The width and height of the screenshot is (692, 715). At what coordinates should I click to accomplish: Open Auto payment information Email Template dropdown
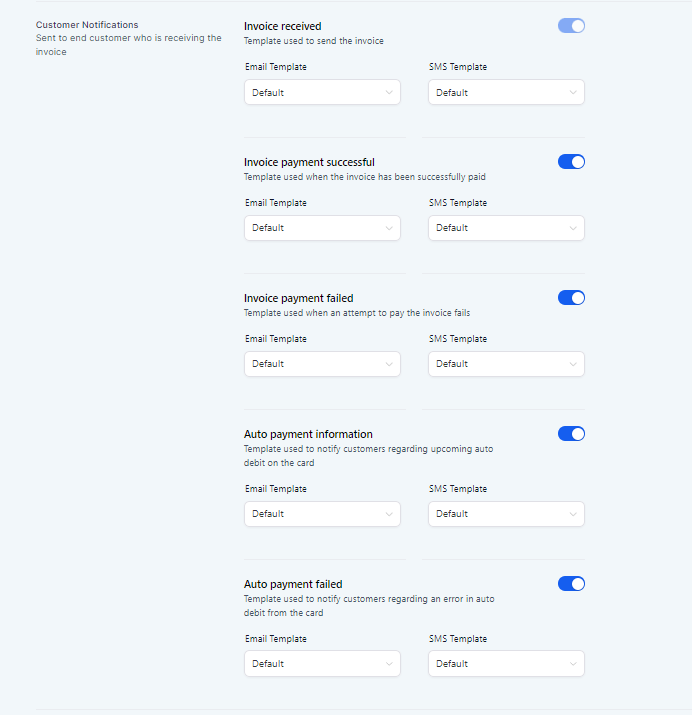tap(322, 514)
